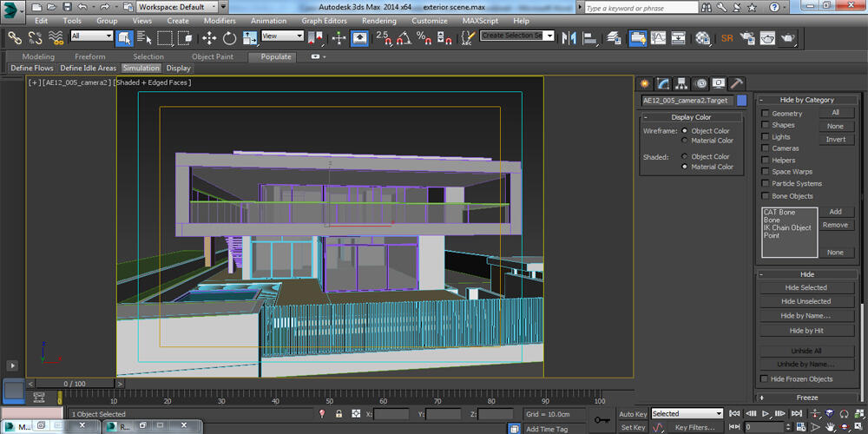Open the Curve Editor from the toolbar

tap(659, 38)
